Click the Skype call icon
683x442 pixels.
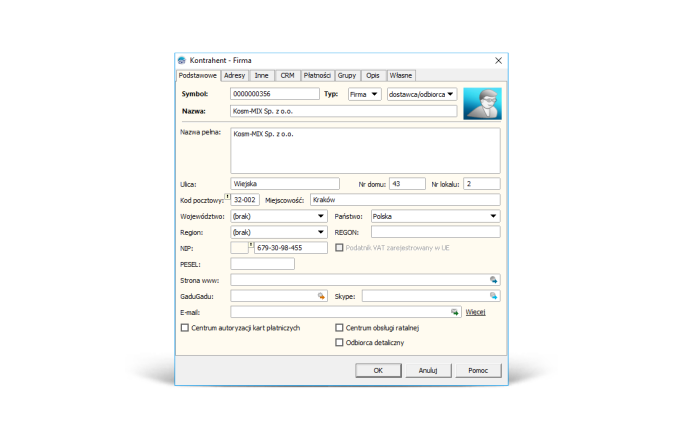494,296
